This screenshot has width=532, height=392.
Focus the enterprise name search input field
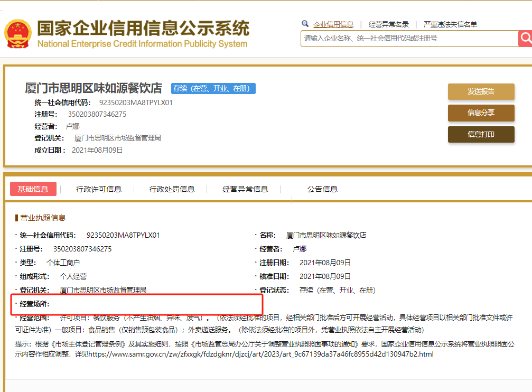click(x=409, y=39)
